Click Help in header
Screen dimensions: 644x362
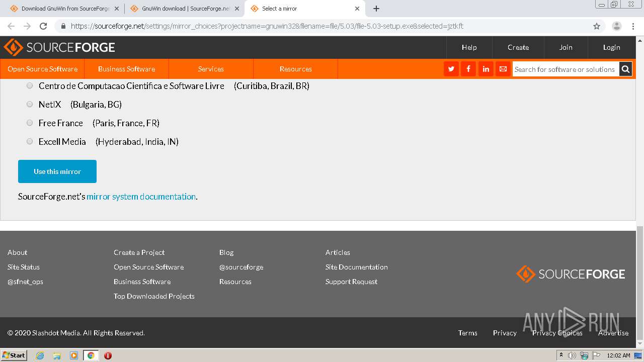[x=469, y=47]
